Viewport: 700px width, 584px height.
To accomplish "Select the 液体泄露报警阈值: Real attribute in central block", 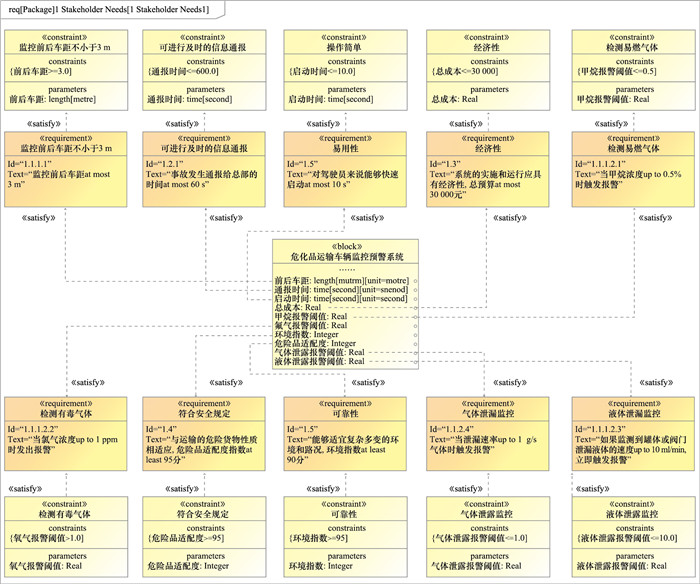I will [320, 361].
